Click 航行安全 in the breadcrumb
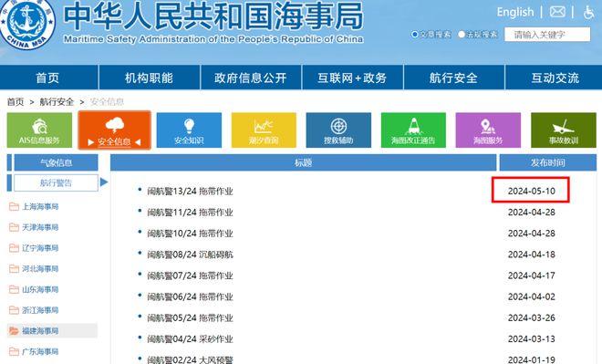This screenshot has height=364, width=602. pyautogui.click(x=57, y=102)
